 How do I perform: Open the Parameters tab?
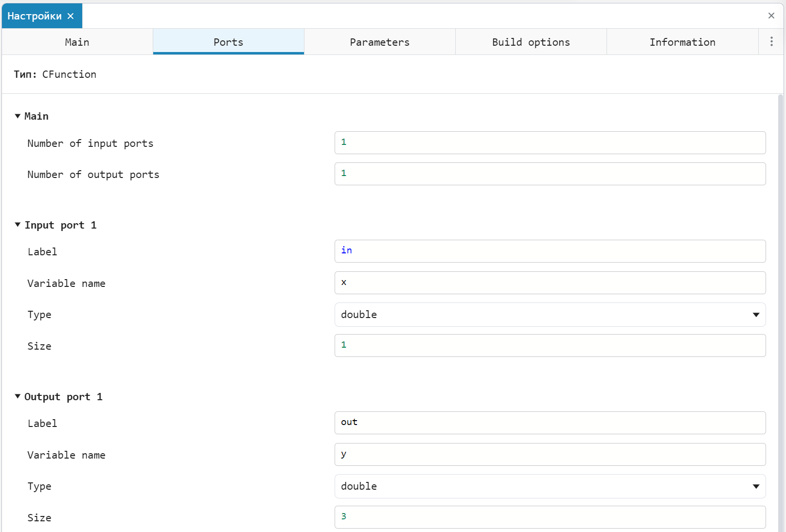[379, 42]
